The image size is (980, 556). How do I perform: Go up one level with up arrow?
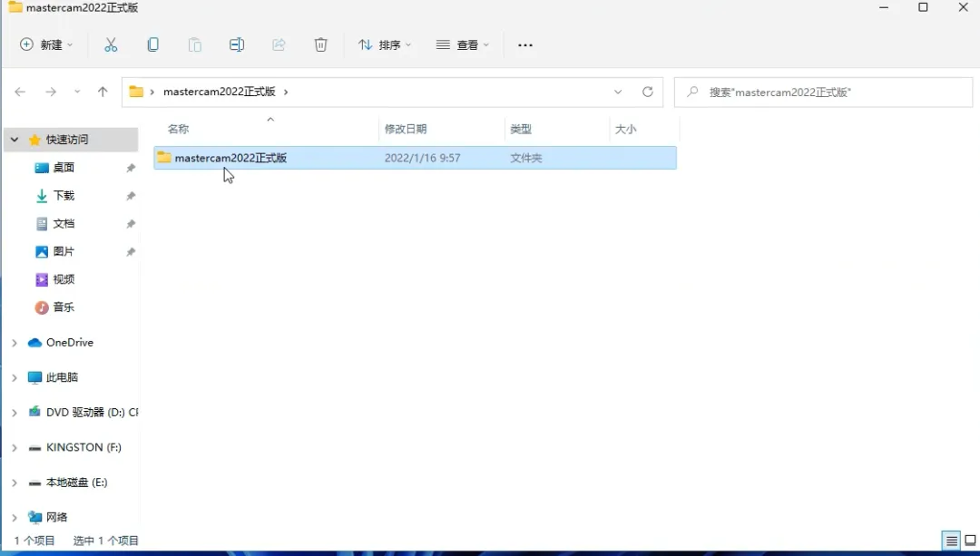[103, 92]
